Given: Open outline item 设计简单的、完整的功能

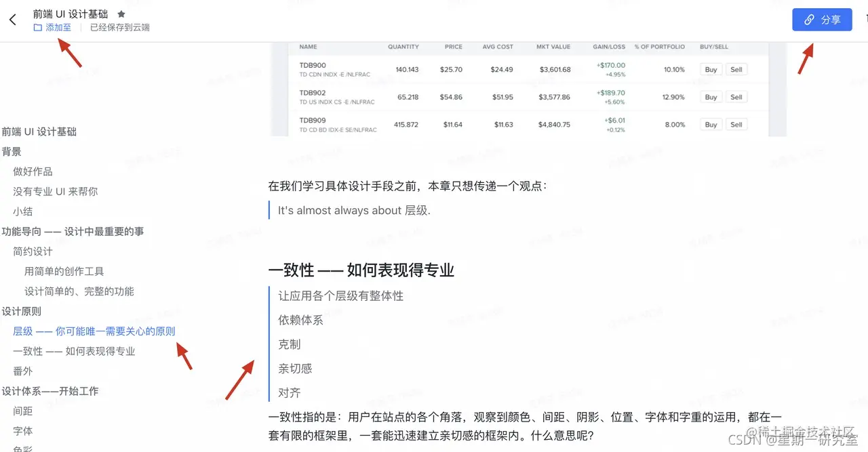Looking at the screenshot, I should (79, 291).
